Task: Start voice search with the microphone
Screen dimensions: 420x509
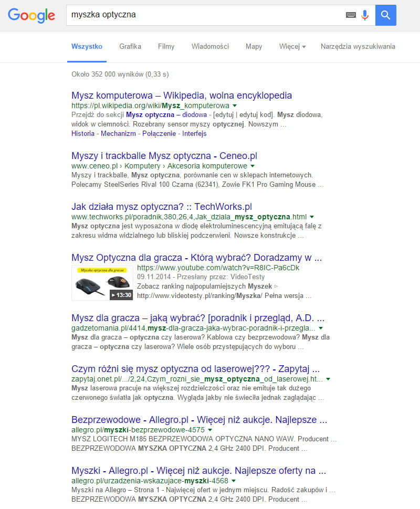Action: pos(365,15)
